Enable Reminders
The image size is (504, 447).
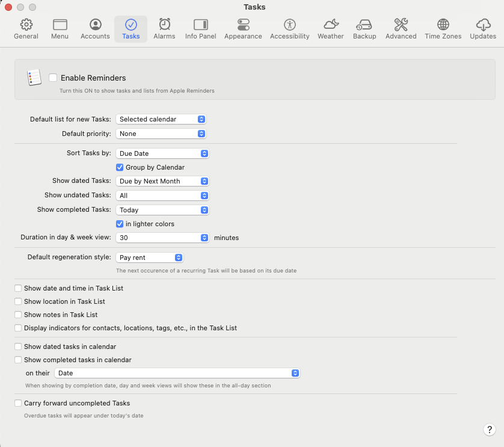coord(53,78)
